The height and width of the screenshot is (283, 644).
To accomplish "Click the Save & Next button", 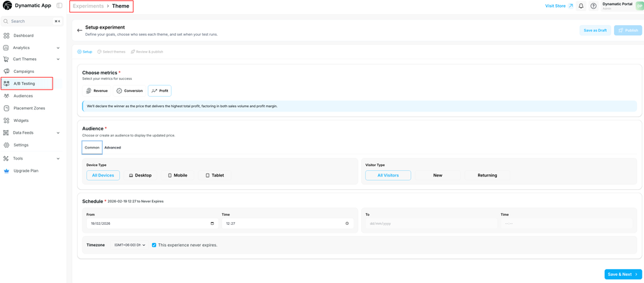I will click(622, 274).
